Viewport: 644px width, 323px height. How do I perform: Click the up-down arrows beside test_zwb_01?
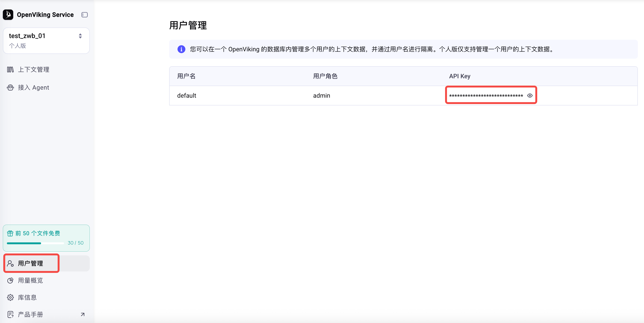80,36
